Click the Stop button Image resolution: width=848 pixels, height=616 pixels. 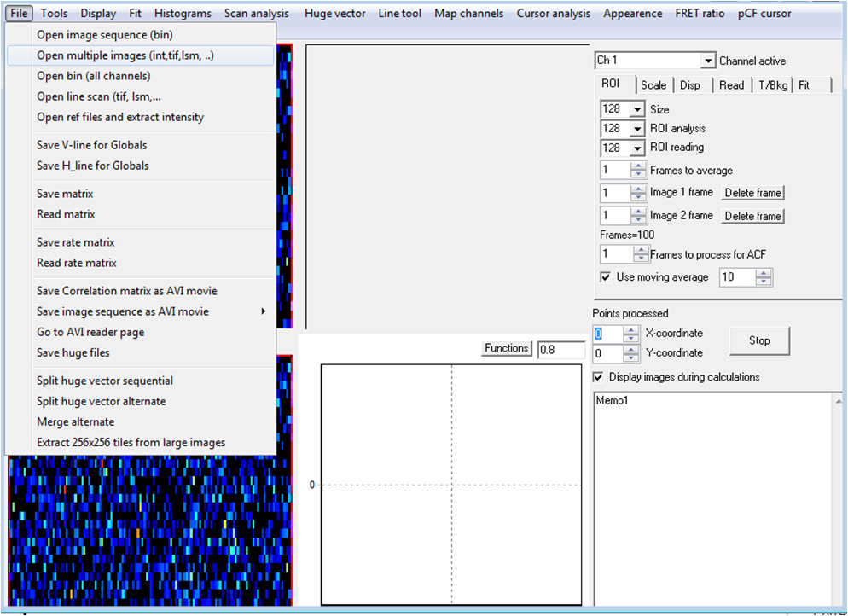click(758, 340)
